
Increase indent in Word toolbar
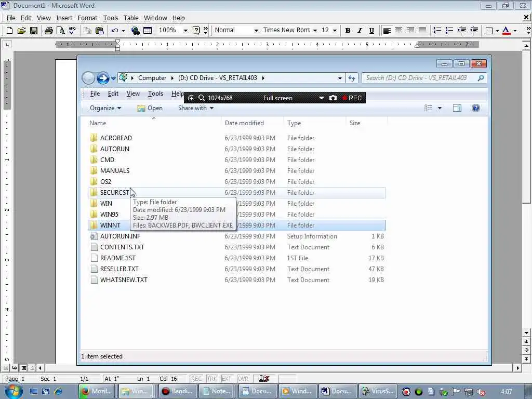474,31
